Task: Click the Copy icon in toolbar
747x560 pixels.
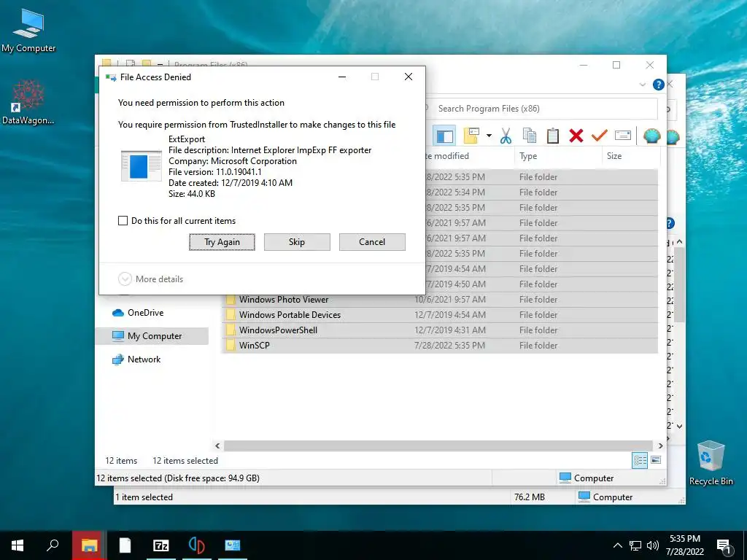Action: point(530,136)
